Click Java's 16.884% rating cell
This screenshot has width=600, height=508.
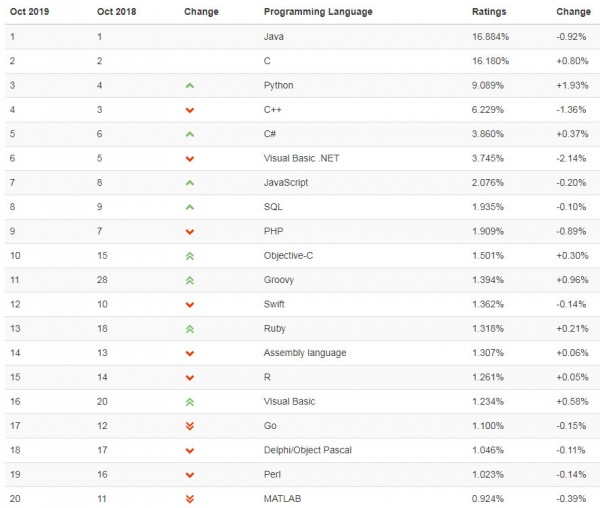[492, 37]
